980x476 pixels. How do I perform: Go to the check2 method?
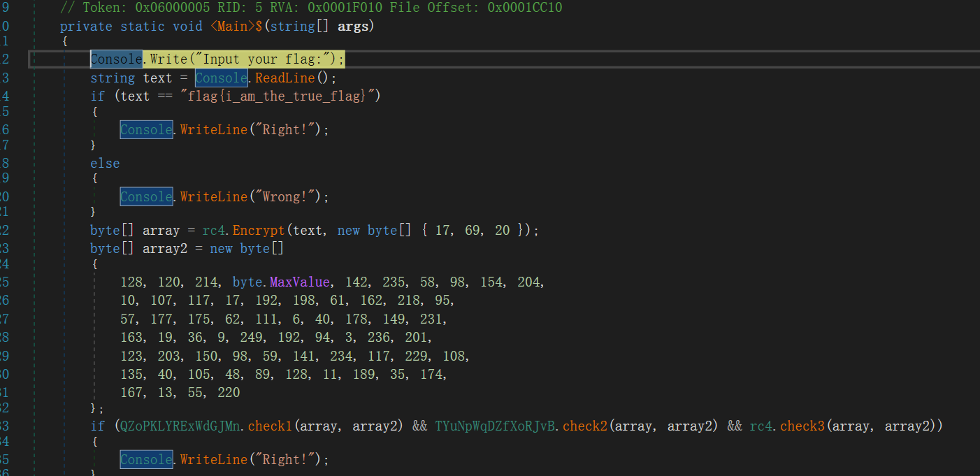point(584,426)
